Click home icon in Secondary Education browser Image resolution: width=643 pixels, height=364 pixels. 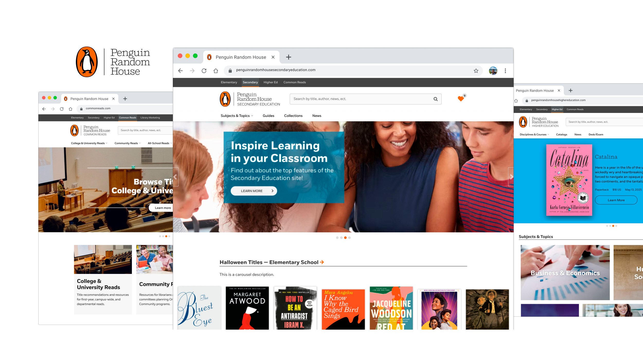pos(216,71)
